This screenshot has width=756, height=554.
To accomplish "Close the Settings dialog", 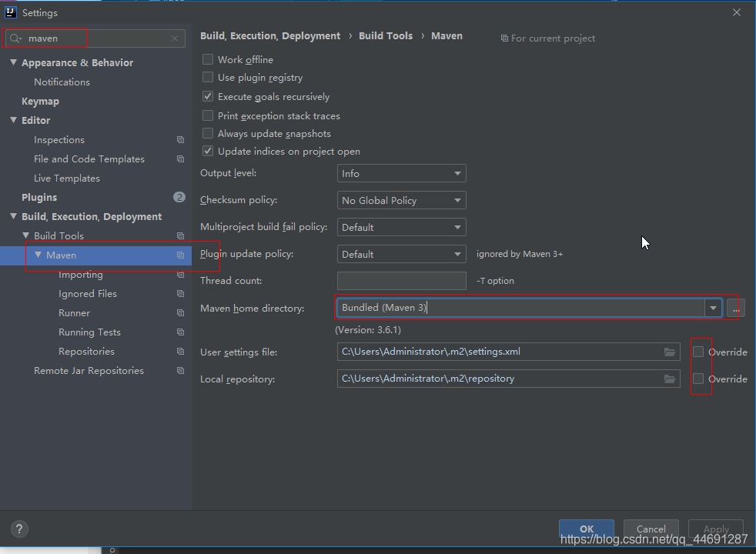I will tap(736, 12).
